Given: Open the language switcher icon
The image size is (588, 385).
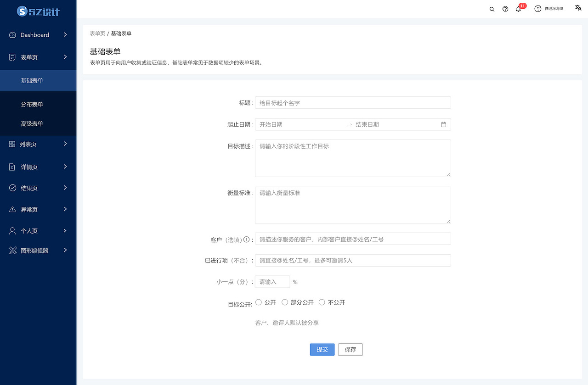Looking at the screenshot, I should point(577,8).
